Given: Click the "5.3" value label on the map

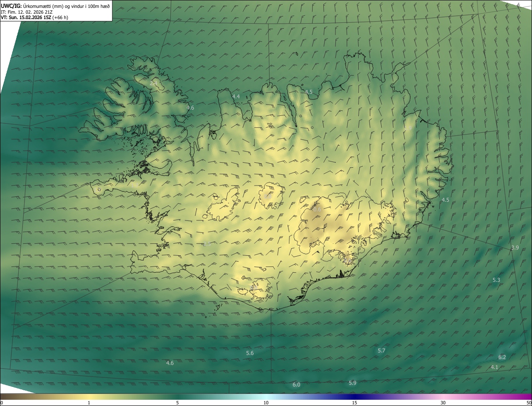Looking at the screenshot, I should 496,280.
